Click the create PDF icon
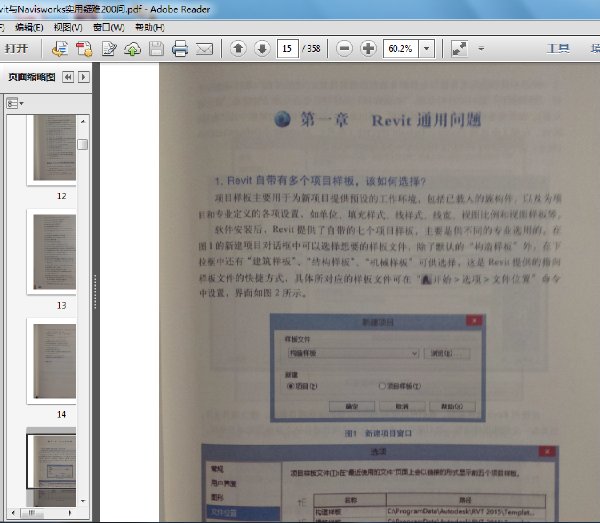The width and height of the screenshot is (600, 523). pos(84,49)
